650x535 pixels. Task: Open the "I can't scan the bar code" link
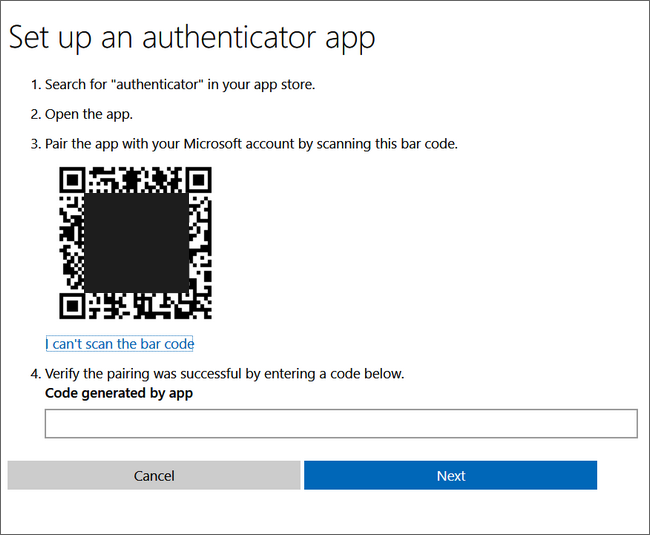click(x=119, y=344)
